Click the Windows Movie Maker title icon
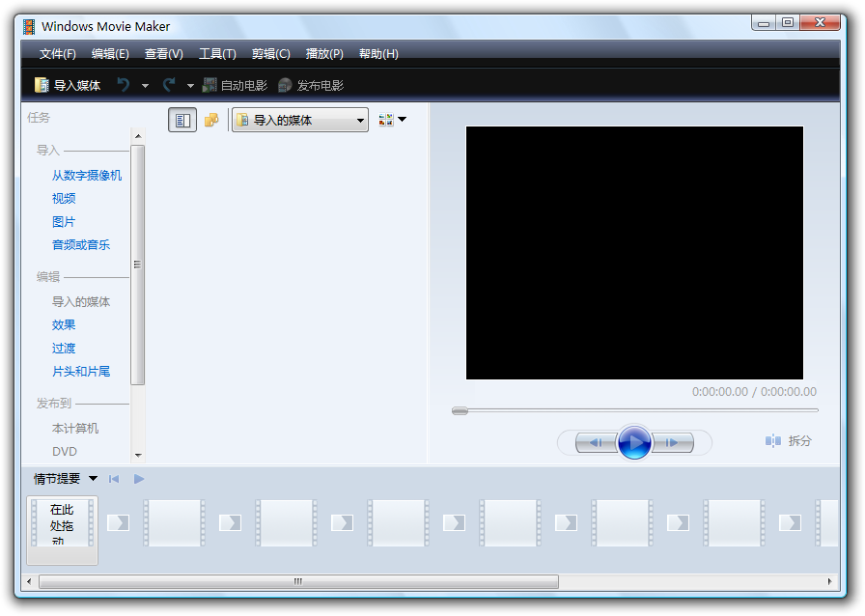This screenshot has height=616, width=865. pos(29,26)
